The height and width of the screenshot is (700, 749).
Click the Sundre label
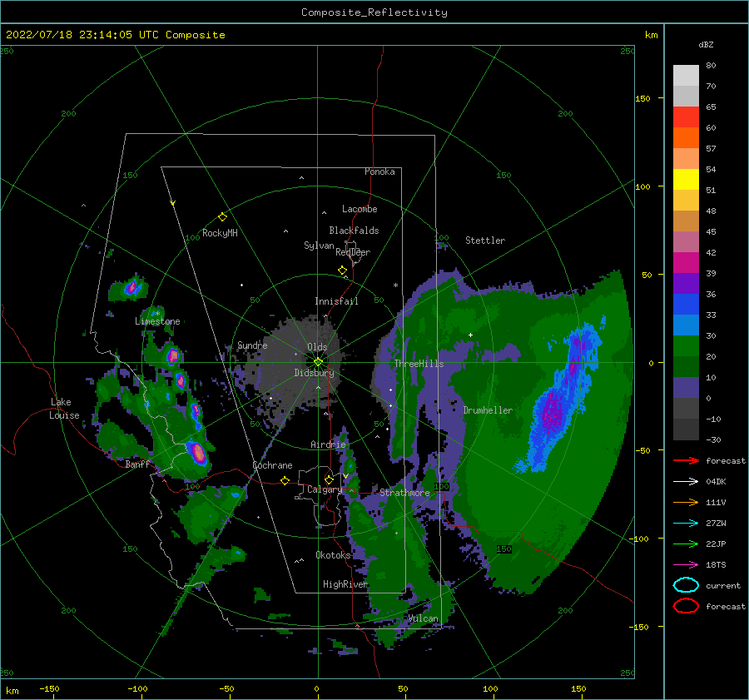click(x=252, y=345)
